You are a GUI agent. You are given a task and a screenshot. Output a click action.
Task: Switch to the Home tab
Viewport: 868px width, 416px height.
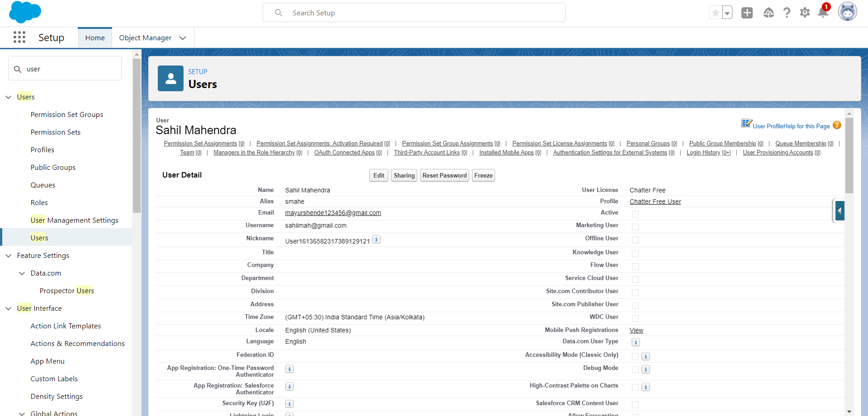95,38
